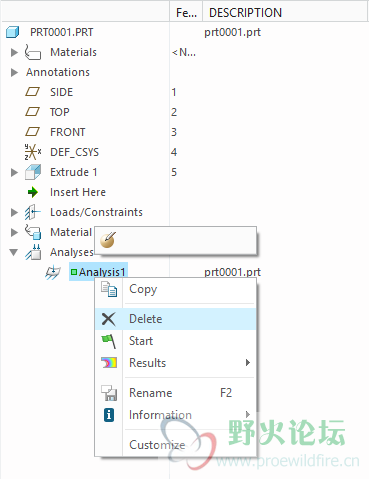Screen dimensions: 369x479
Task: Select the Analysis1 item
Action: pyautogui.click(x=98, y=272)
